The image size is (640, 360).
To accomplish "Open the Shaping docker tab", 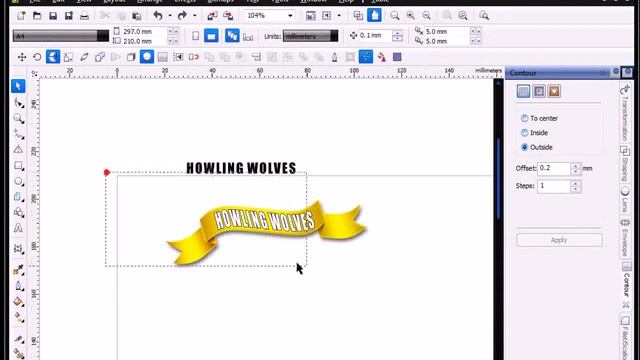I will click(625, 164).
